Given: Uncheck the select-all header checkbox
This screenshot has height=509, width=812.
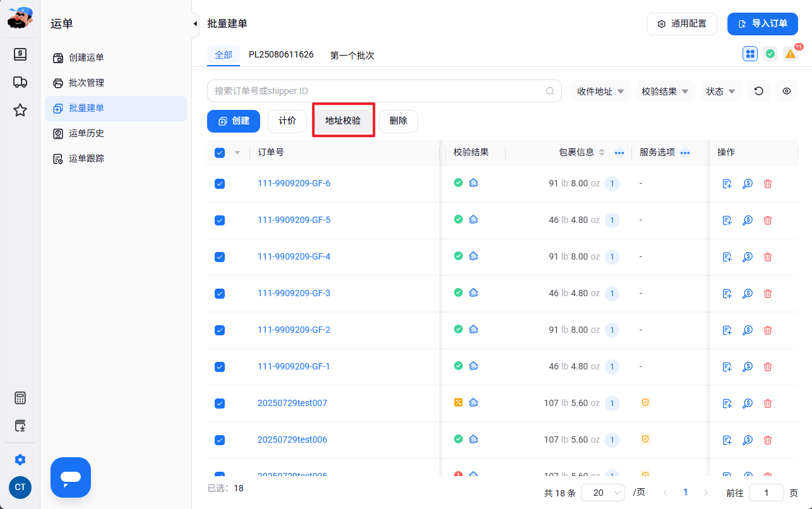Looking at the screenshot, I should point(220,153).
